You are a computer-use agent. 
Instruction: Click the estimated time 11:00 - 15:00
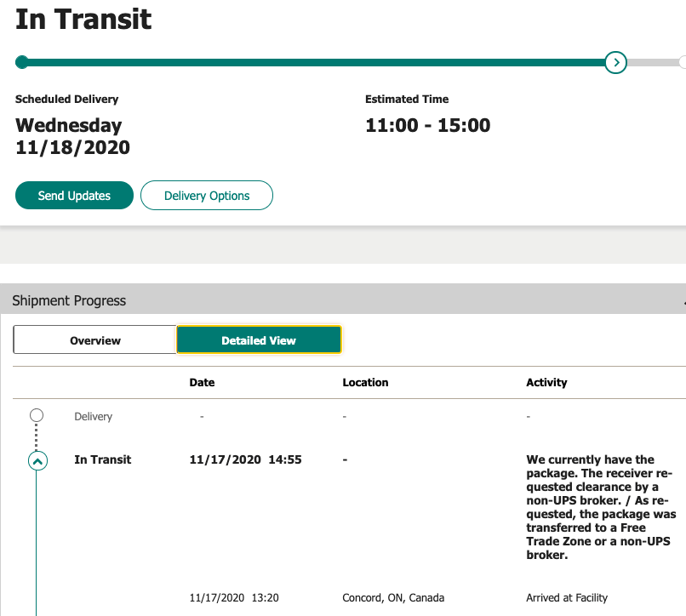pos(427,126)
